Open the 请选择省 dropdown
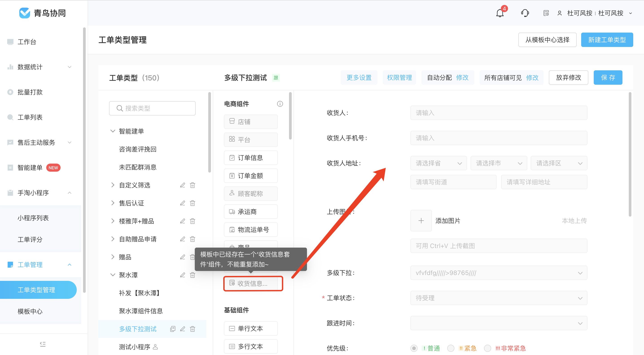Screen dimensions: 644x355 (438, 163)
